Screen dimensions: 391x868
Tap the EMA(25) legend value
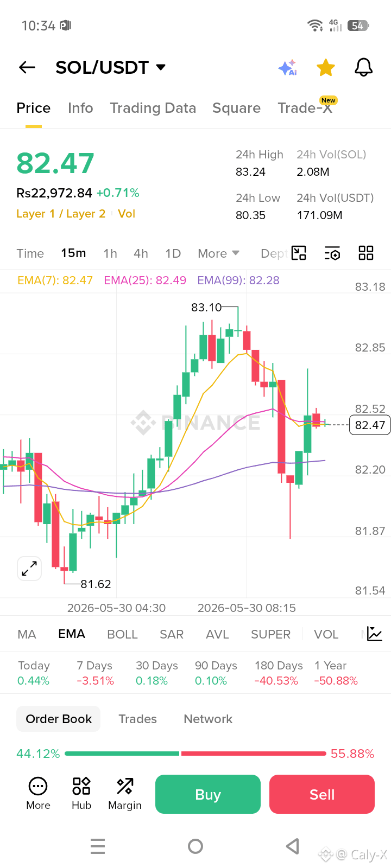tap(145, 280)
